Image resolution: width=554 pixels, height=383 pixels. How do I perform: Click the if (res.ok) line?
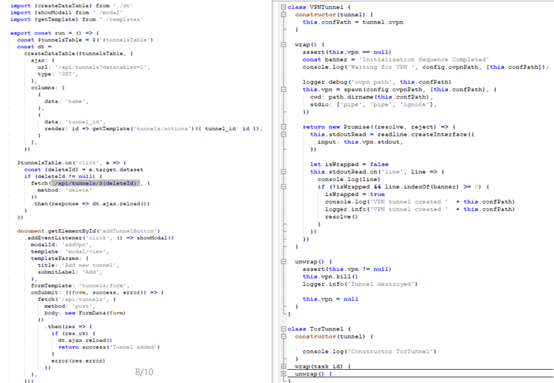tap(73, 334)
